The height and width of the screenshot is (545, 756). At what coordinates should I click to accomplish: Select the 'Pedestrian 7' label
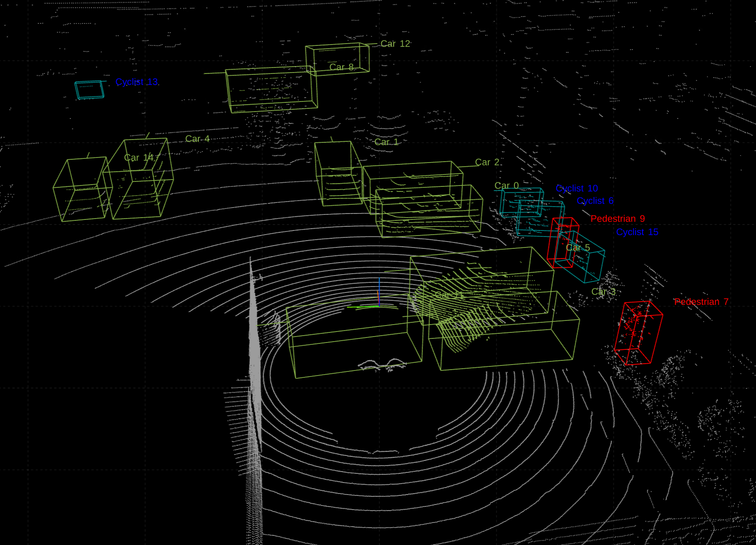click(x=701, y=302)
